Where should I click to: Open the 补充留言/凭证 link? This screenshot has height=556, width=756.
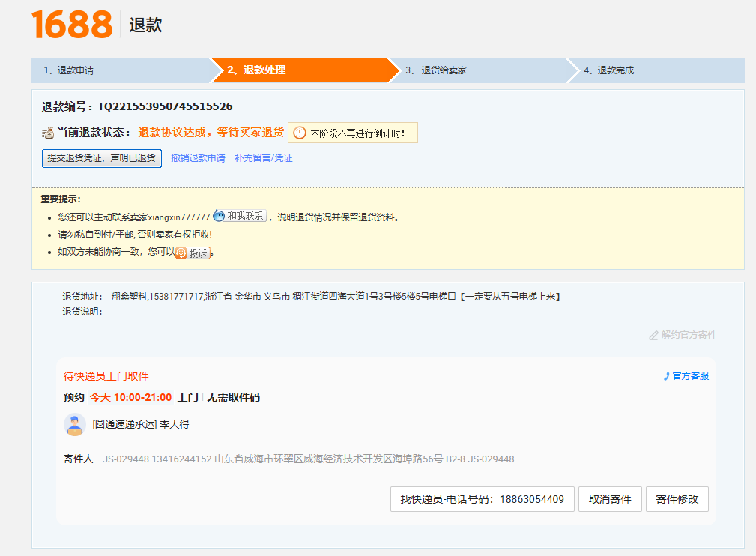pyautogui.click(x=264, y=158)
